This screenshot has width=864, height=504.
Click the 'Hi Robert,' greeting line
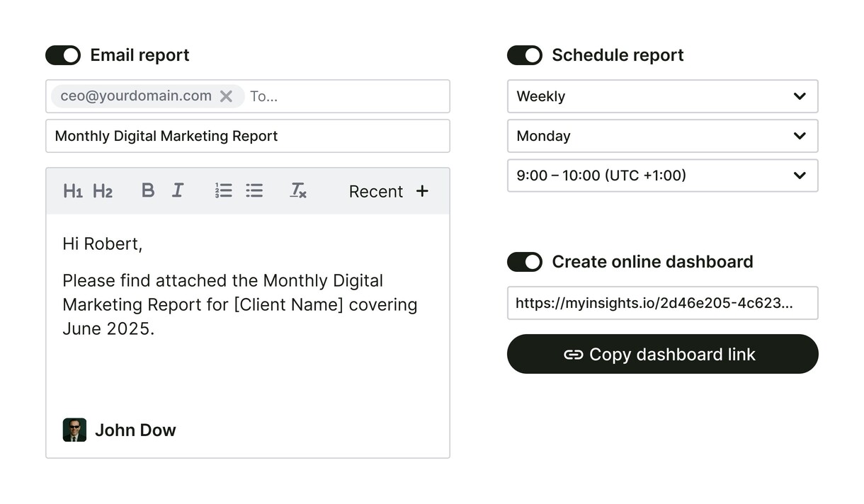[103, 244]
